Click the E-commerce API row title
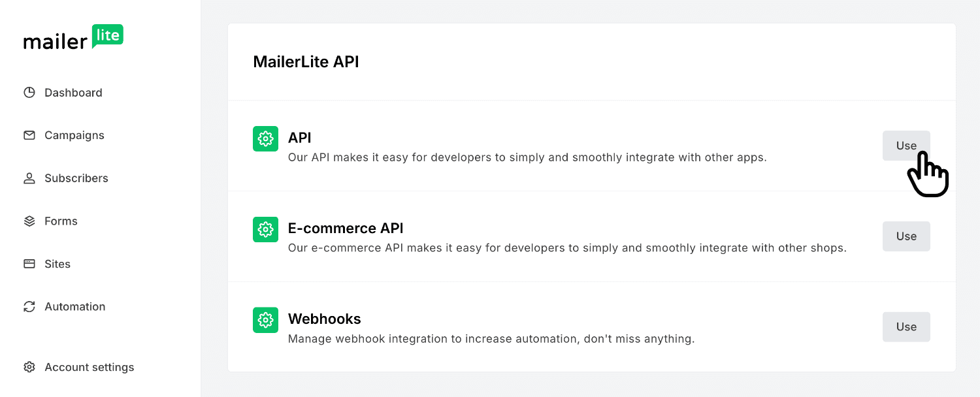Image resolution: width=980 pixels, height=397 pixels. tap(346, 229)
